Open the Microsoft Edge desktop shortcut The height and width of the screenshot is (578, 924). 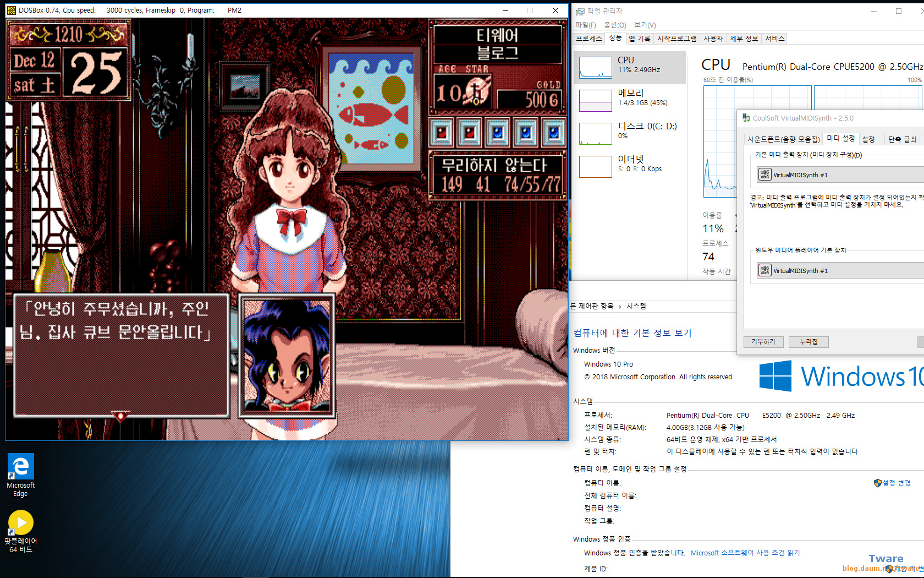(21, 475)
